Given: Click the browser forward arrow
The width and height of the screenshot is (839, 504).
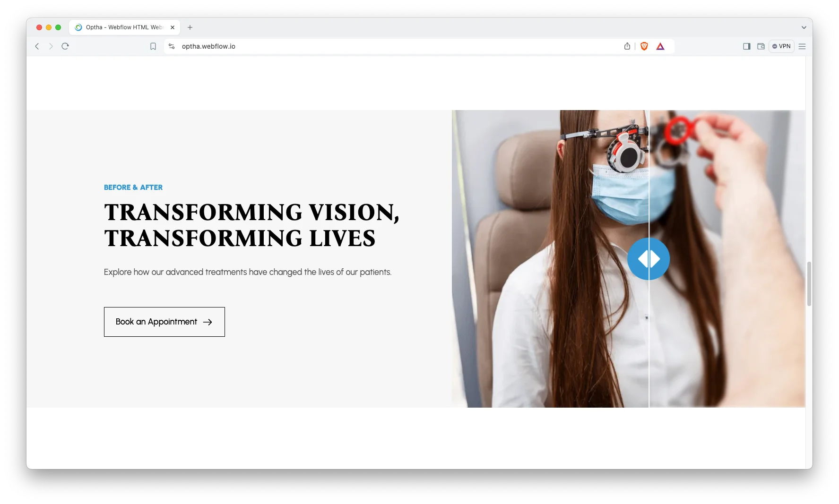Looking at the screenshot, I should (x=51, y=46).
